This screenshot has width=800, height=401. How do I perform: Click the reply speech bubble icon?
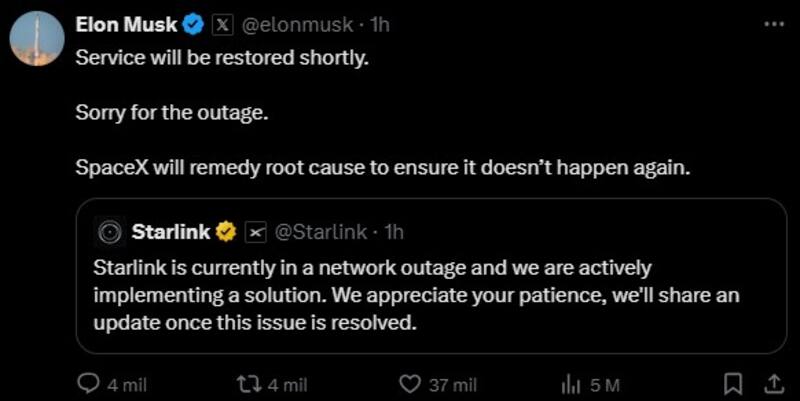tap(89, 384)
